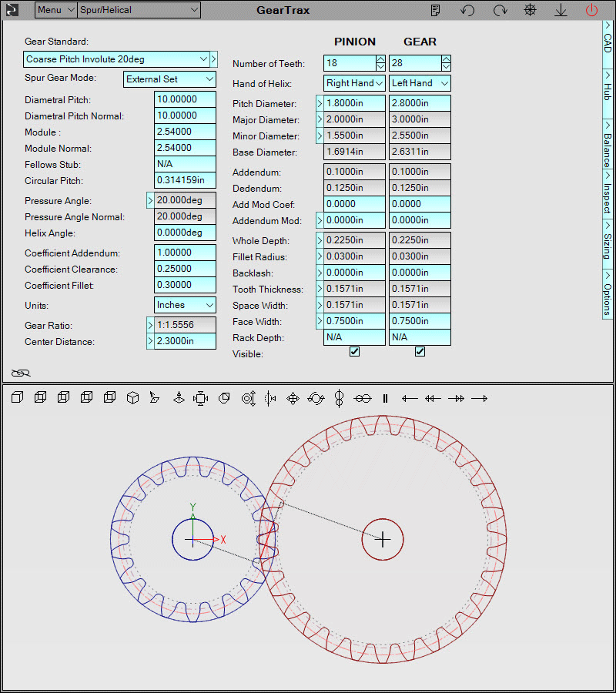Open the Inspect side tab

click(608, 193)
